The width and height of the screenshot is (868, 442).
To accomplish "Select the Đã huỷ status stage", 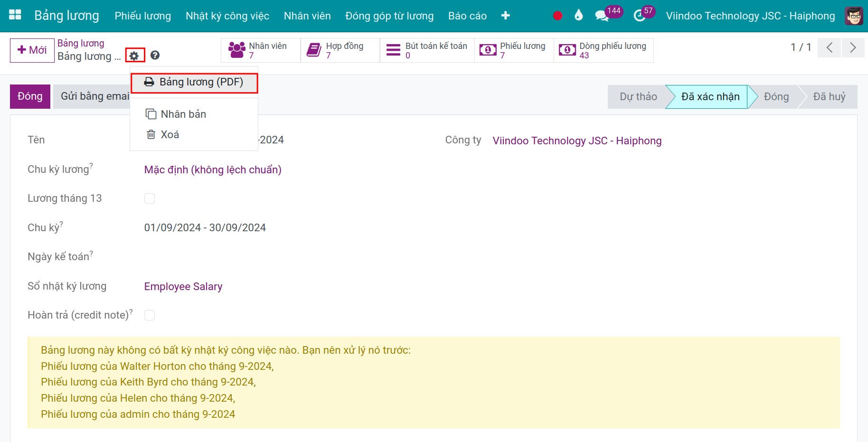I will [829, 97].
